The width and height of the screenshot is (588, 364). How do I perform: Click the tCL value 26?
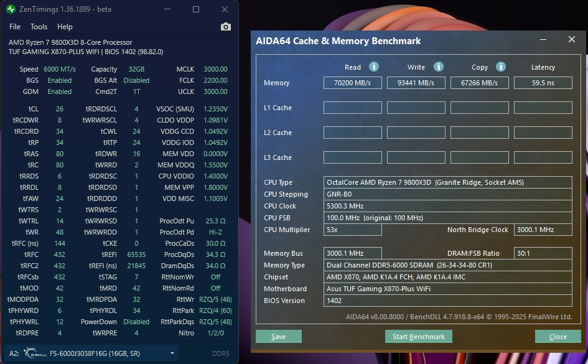60,109
